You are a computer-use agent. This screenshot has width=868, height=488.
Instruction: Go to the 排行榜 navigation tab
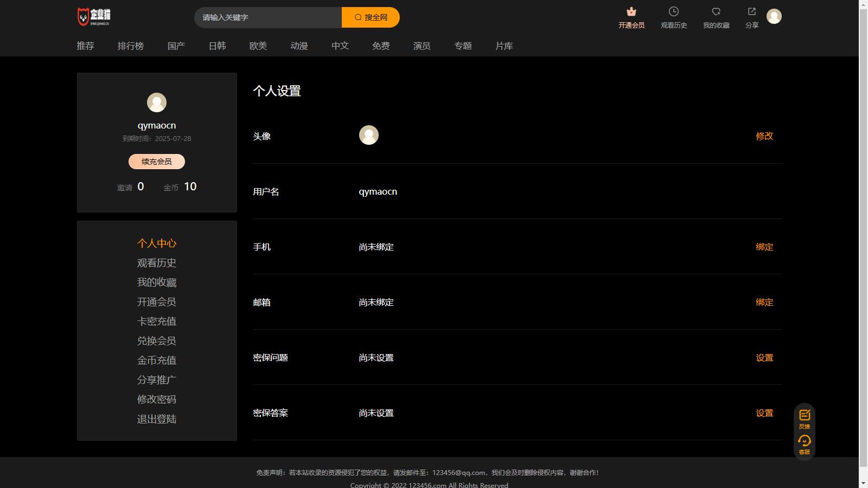click(x=131, y=46)
